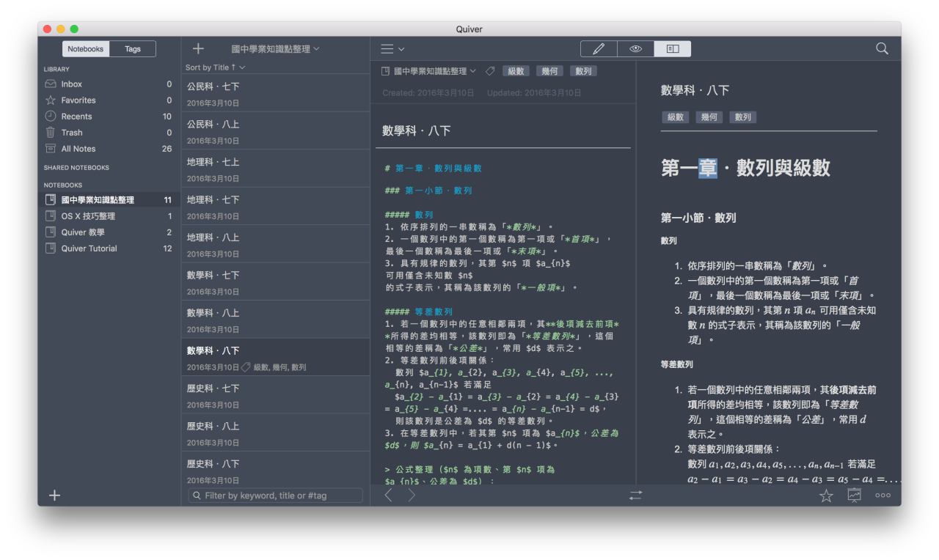Click the Recents clock icon
This screenshot has width=939, height=560.
point(51,117)
